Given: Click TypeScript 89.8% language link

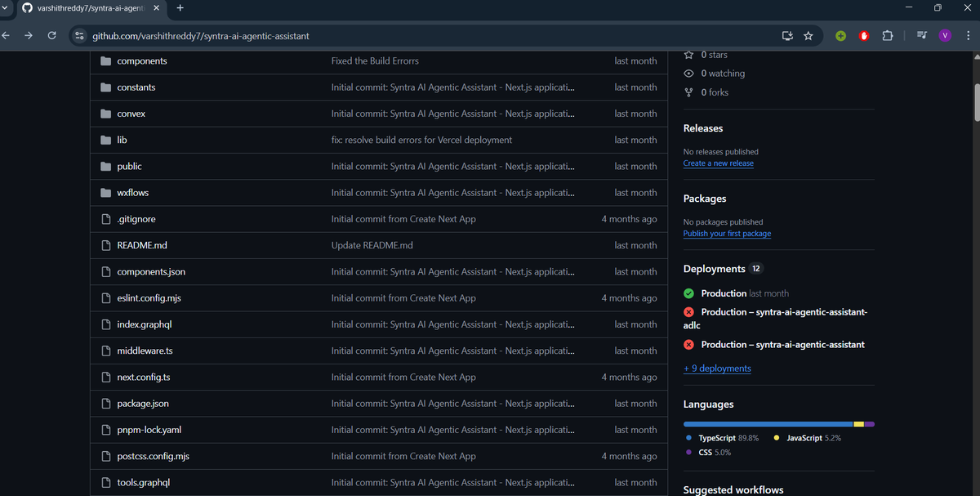Looking at the screenshot, I should point(722,438).
